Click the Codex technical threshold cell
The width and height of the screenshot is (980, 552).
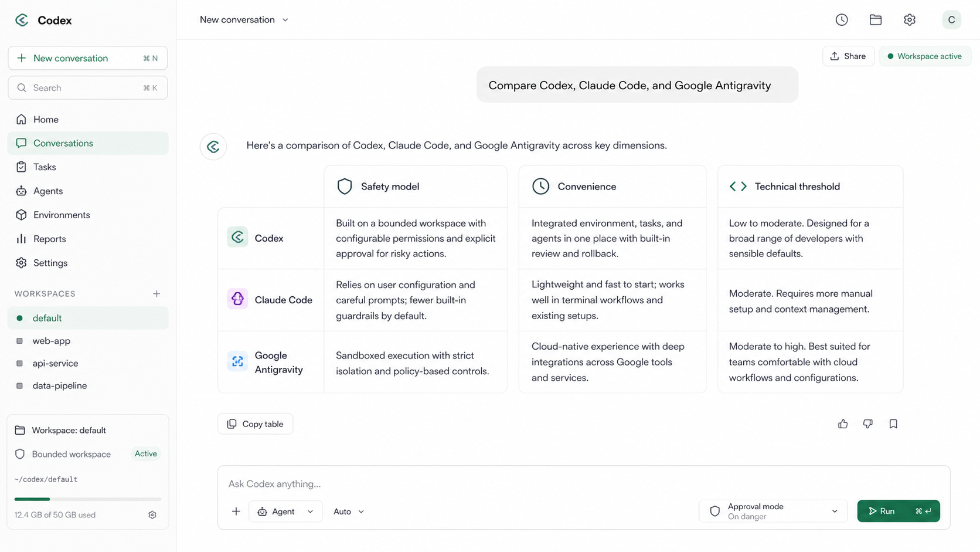pyautogui.click(x=810, y=238)
